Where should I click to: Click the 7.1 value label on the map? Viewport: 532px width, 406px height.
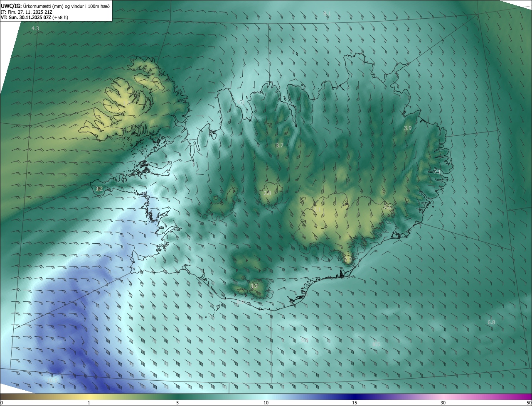[x=437, y=171]
